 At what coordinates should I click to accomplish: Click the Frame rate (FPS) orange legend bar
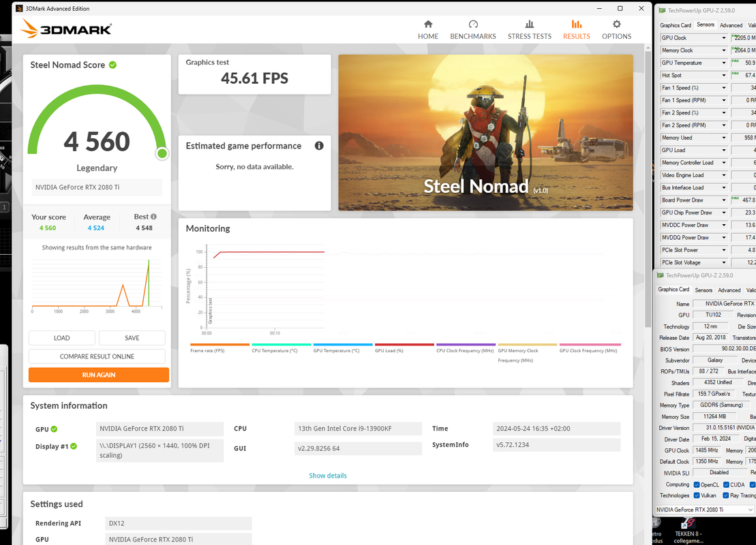tap(220, 345)
